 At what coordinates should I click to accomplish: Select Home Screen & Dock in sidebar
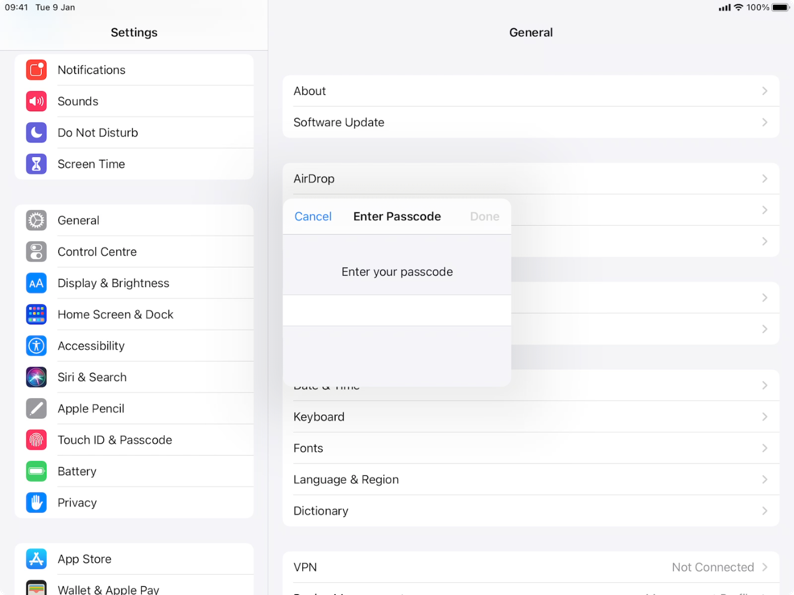[x=134, y=314]
